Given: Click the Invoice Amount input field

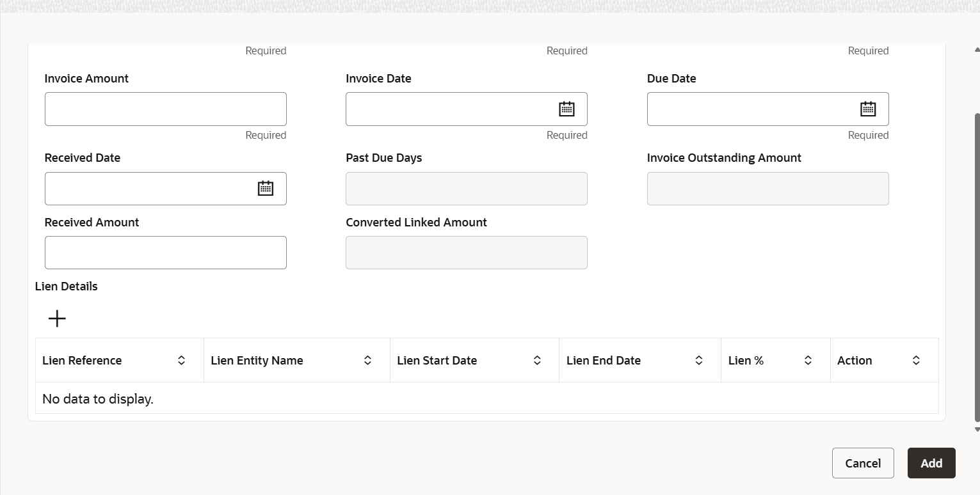Looking at the screenshot, I should coord(165,109).
